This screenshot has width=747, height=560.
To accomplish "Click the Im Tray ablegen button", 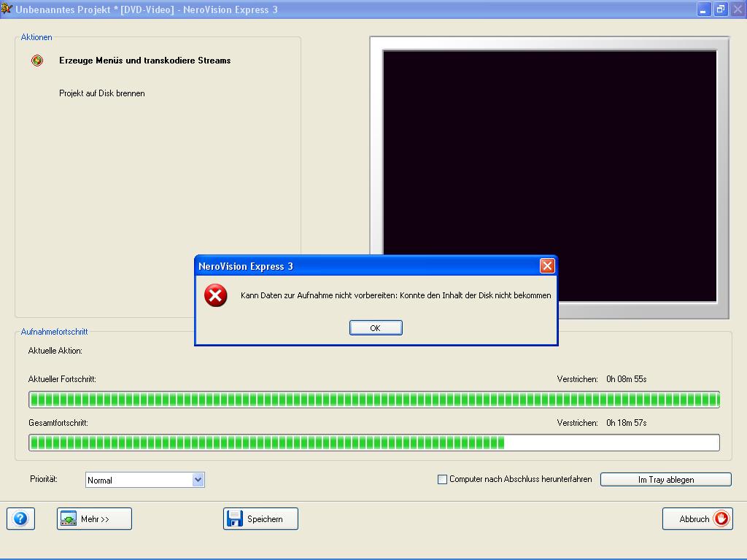I will pyautogui.click(x=665, y=480).
